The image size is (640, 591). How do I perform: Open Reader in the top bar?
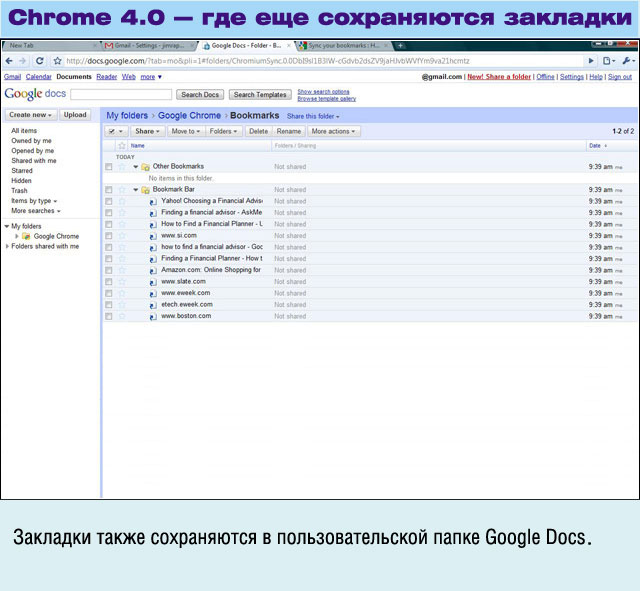click(x=107, y=77)
